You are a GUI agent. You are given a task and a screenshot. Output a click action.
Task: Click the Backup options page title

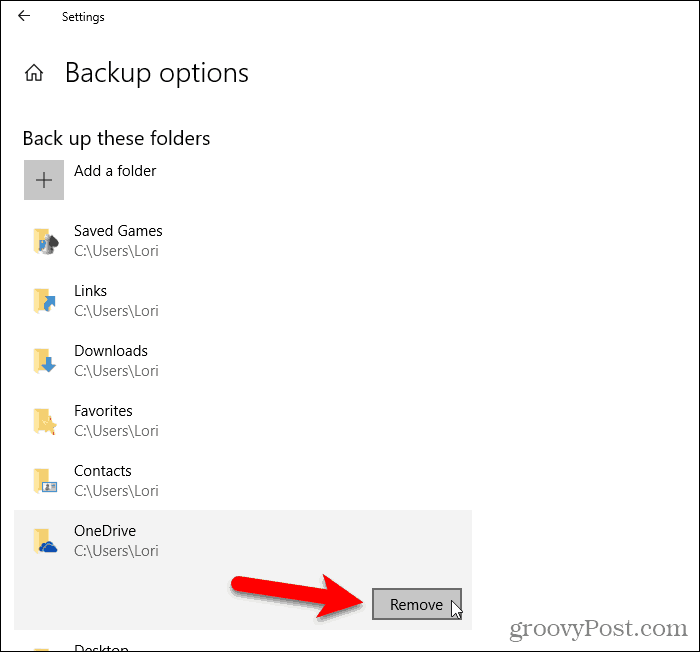coord(157,73)
